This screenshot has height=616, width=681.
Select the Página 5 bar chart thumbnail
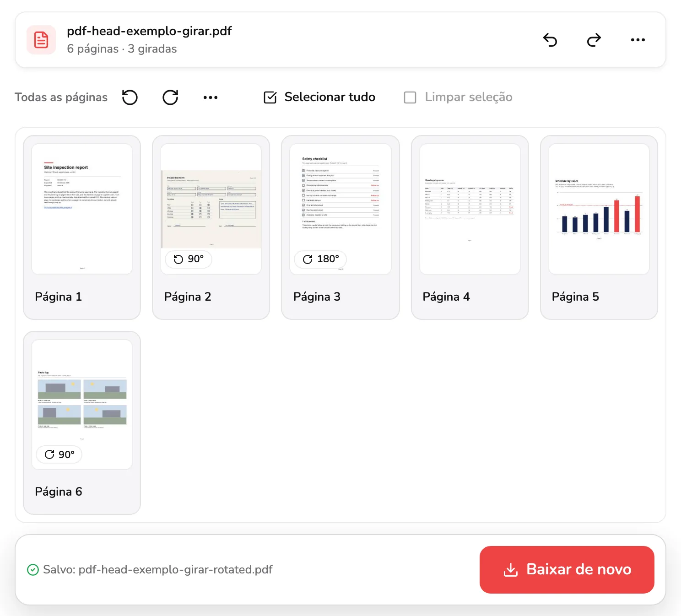pyautogui.click(x=599, y=209)
